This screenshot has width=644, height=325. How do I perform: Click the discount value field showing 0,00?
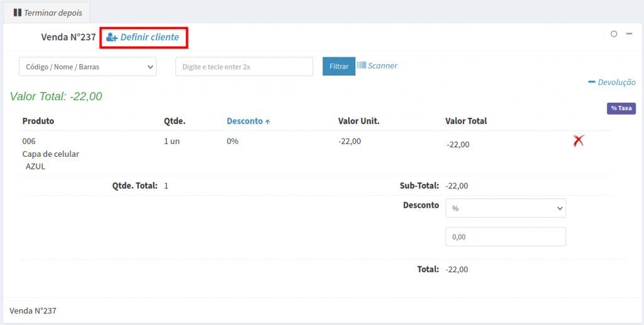[x=505, y=237]
